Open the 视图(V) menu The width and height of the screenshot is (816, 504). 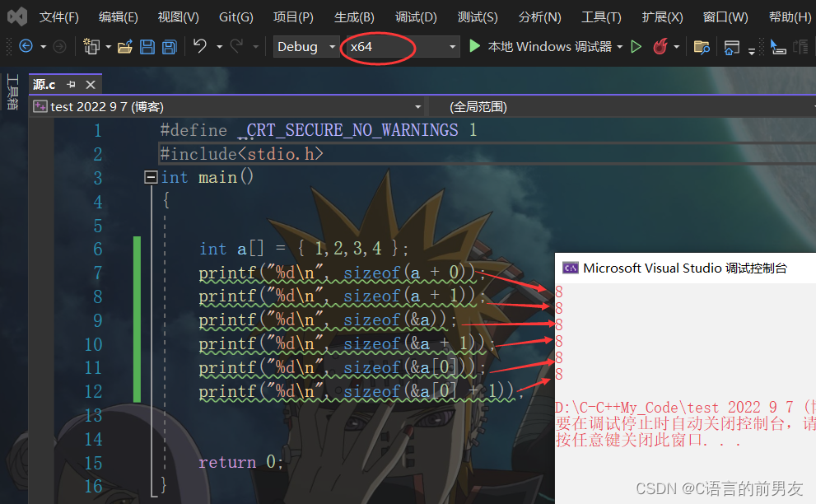click(x=178, y=17)
